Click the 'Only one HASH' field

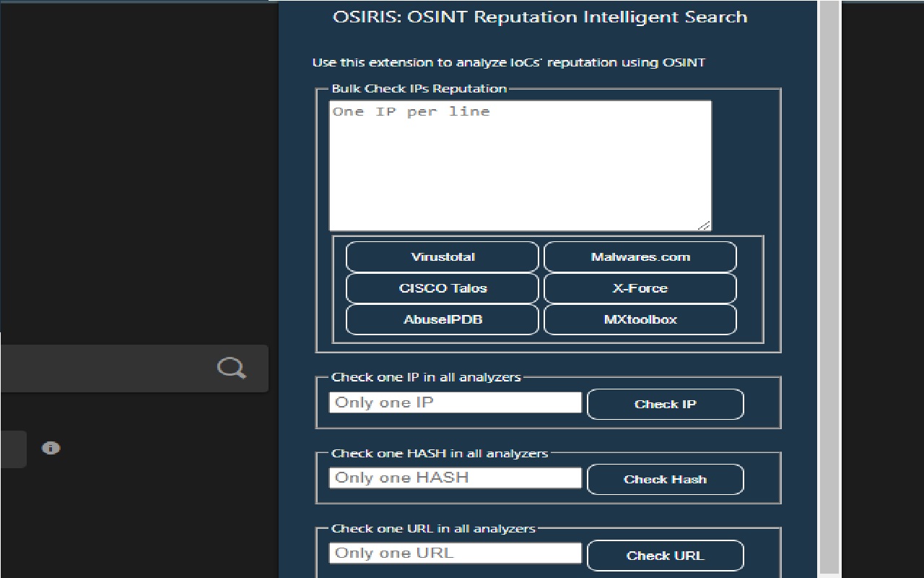tap(456, 478)
